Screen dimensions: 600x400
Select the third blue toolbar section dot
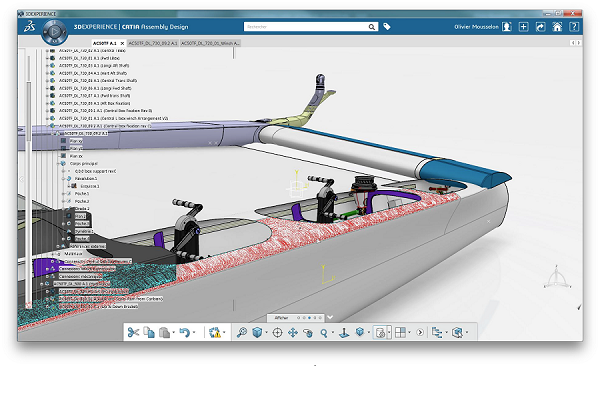309,318
